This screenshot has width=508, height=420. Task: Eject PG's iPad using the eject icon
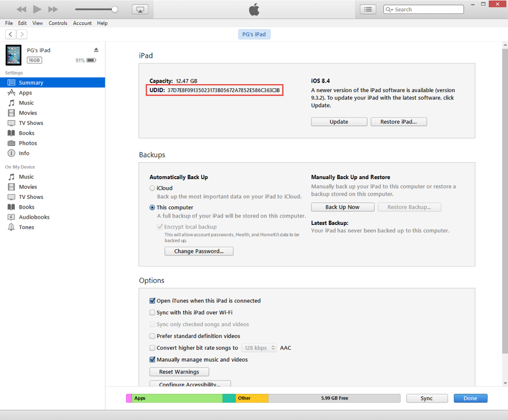click(x=96, y=50)
